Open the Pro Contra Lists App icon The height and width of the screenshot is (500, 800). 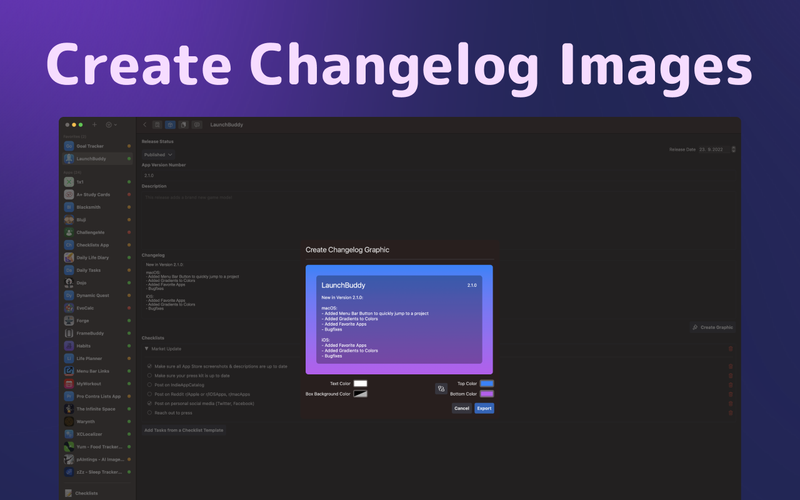pos(69,396)
